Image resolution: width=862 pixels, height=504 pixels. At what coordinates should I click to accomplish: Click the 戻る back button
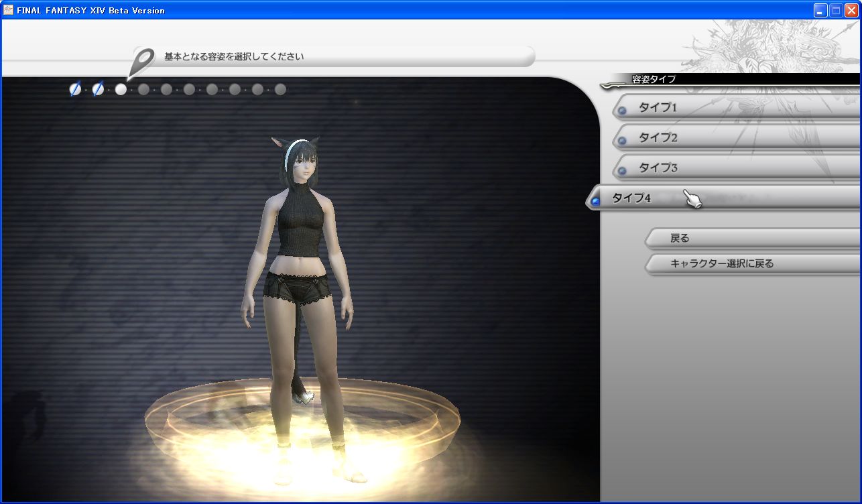[752, 238]
